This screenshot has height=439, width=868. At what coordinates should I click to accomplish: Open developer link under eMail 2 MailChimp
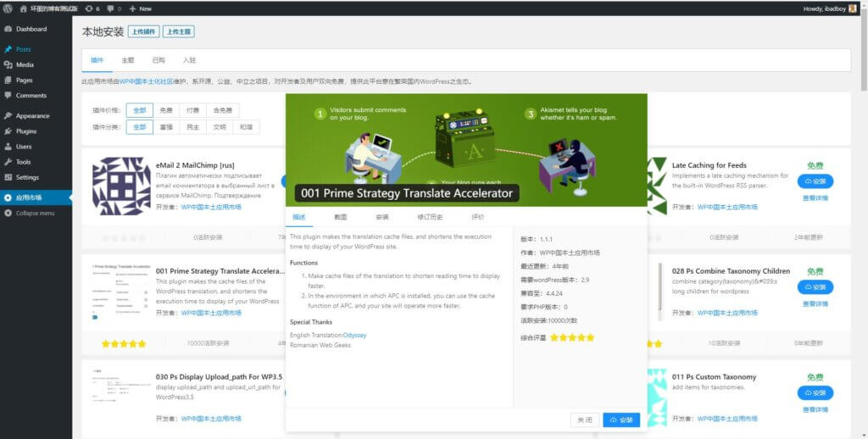click(x=211, y=207)
